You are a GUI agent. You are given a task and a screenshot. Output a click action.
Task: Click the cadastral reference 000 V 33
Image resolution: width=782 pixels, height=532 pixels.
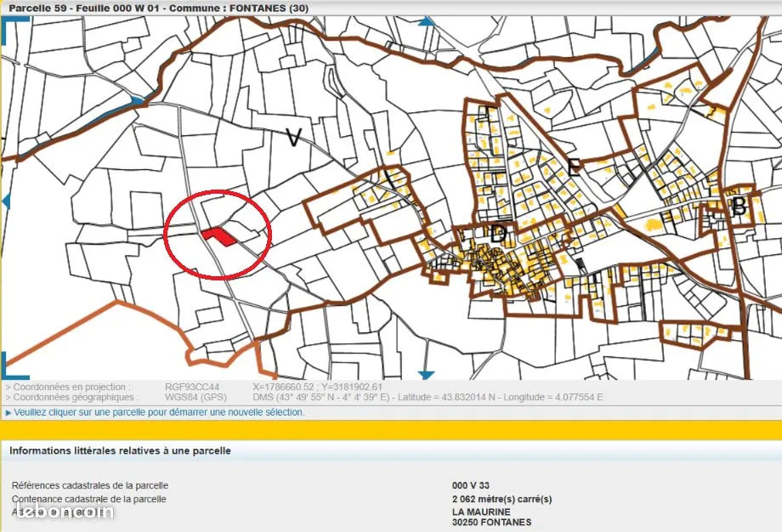point(471,485)
